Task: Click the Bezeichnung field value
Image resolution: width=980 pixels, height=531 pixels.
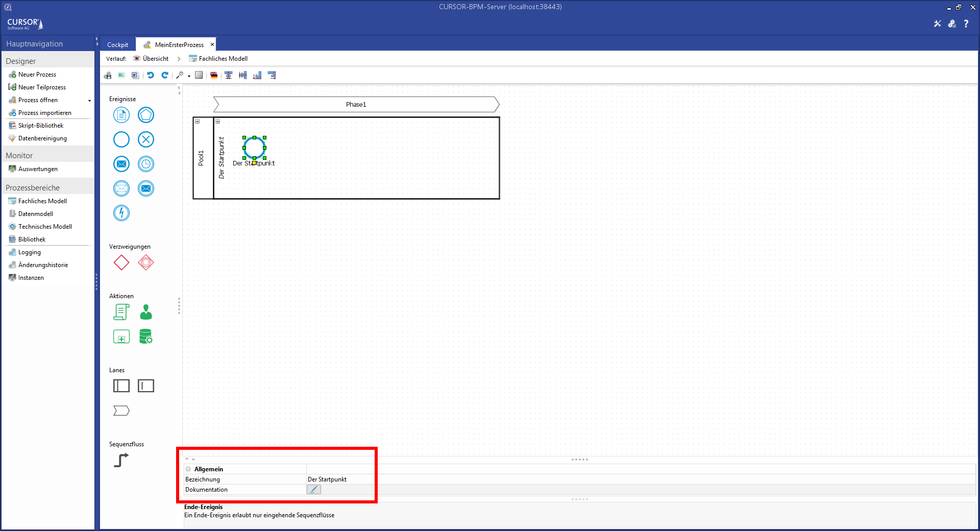Action: (337, 479)
